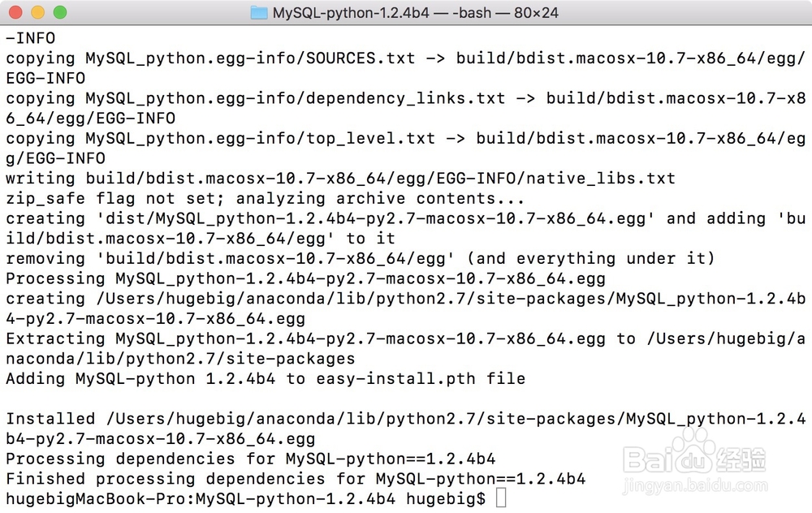Click the yellow minimize window button
This screenshot has height=513, width=812.
tap(38, 12)
